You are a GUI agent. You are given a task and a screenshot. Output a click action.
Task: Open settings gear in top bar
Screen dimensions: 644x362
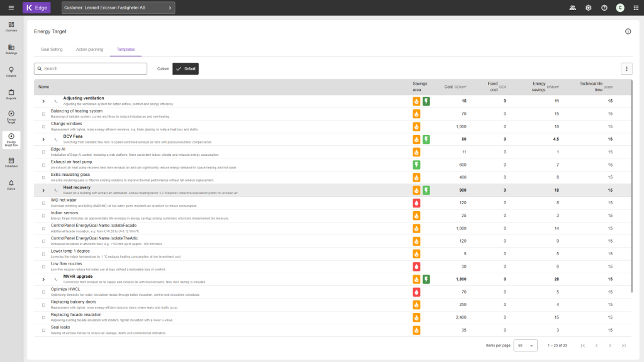pyautogui.click(x=589, y=8)
